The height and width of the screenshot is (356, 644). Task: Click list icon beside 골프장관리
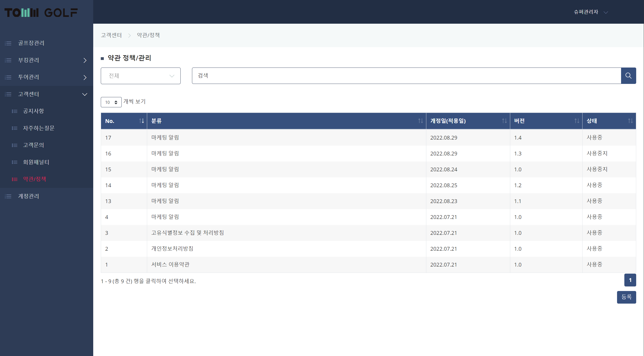point(8,43)
